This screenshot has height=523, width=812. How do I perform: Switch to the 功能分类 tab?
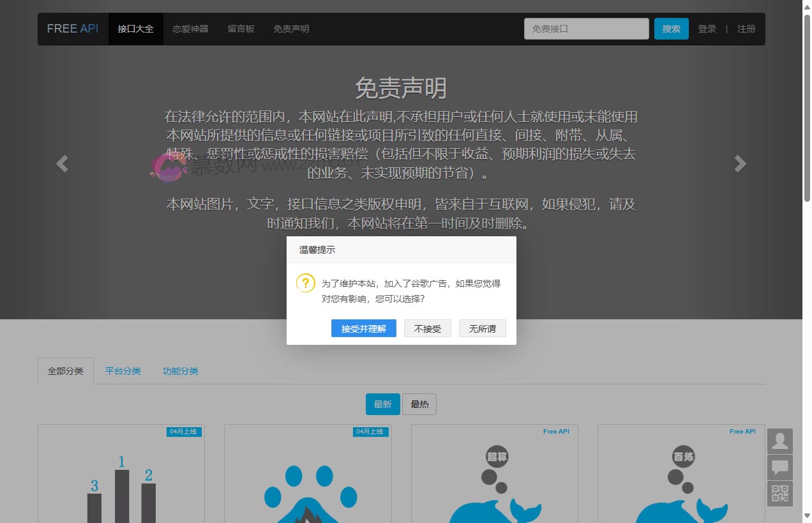[x=180, y=371]
